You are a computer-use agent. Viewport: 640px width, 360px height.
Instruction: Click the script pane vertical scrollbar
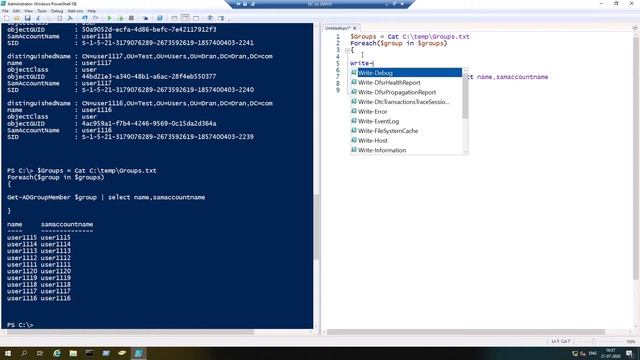tap(636, 159)
